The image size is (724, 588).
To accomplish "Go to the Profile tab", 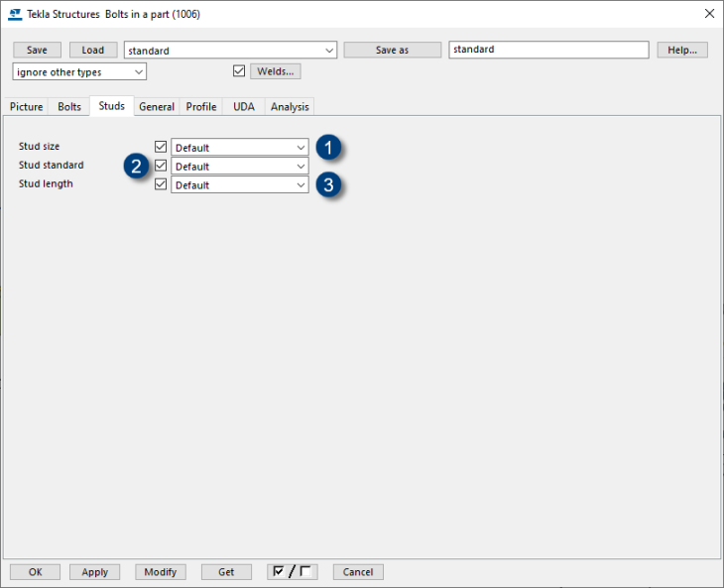I will pos(201,107).
